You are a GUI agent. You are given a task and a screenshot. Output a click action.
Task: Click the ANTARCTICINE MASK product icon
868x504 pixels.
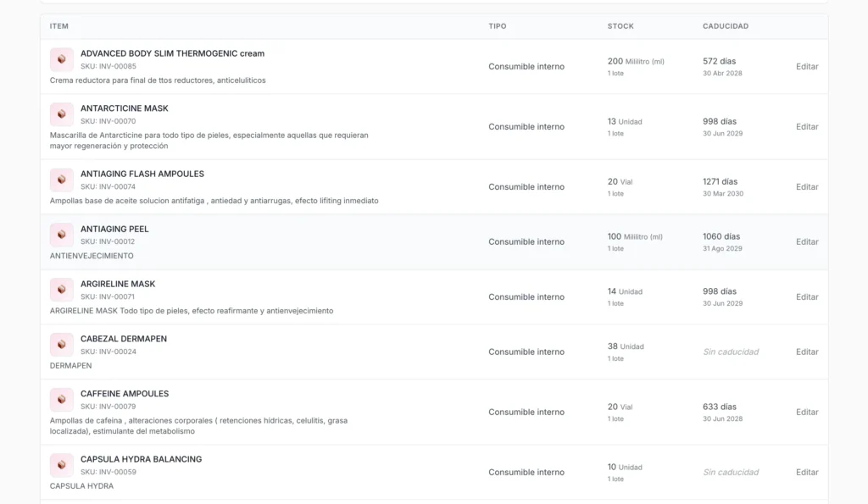(61, 114)
